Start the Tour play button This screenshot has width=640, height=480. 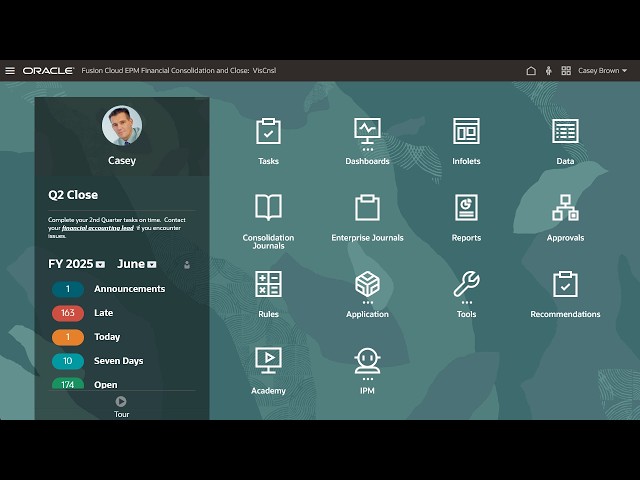[121, 401]
